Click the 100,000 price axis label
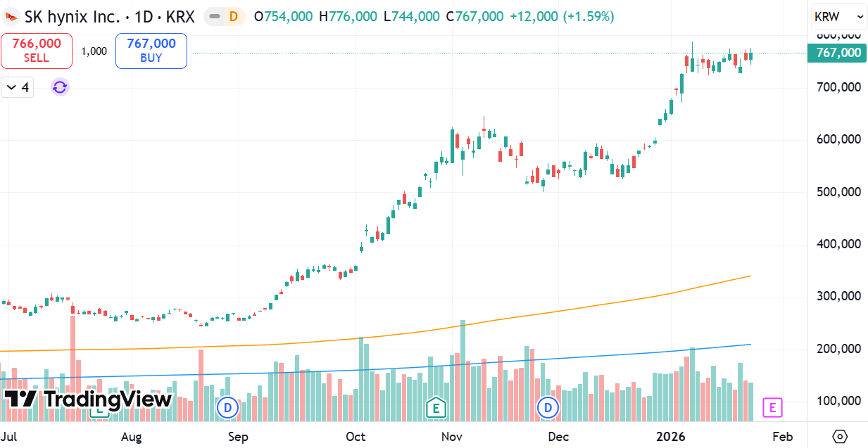 [x=839, y=401]
